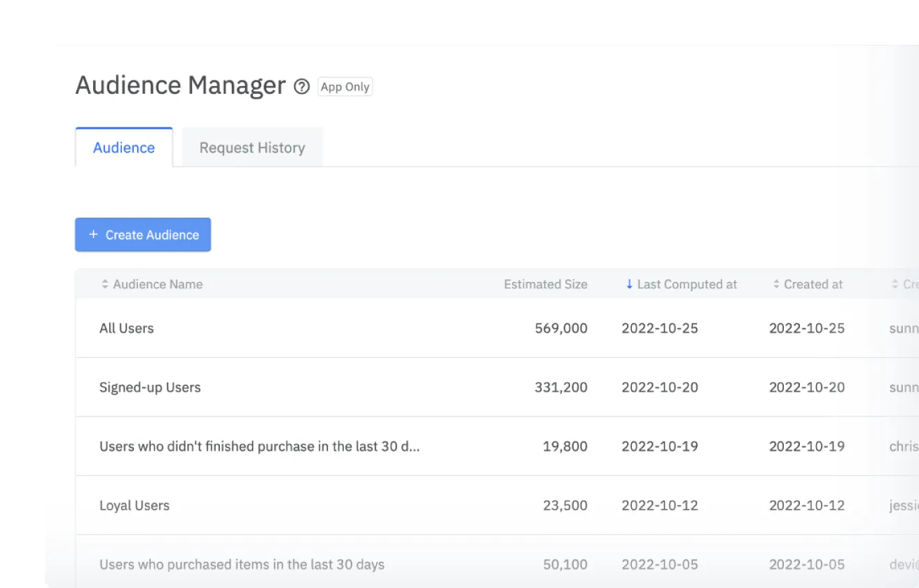This screenshot has width=919, height=588.
Task: Click the Estimated Size column header
Action: [546, 284]
